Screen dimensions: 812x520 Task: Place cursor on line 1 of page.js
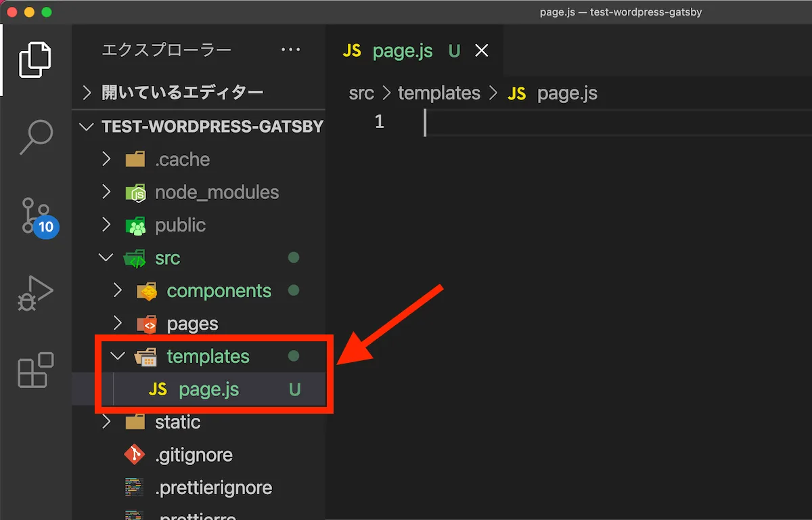[x=474, y=122]
